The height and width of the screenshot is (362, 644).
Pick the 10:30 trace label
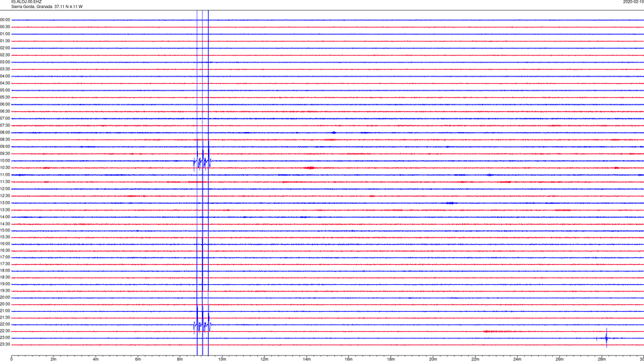5,168
